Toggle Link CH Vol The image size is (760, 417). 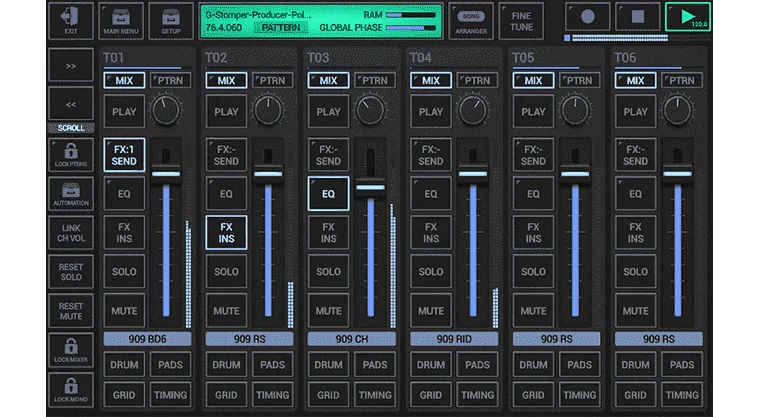click(71, 233)
